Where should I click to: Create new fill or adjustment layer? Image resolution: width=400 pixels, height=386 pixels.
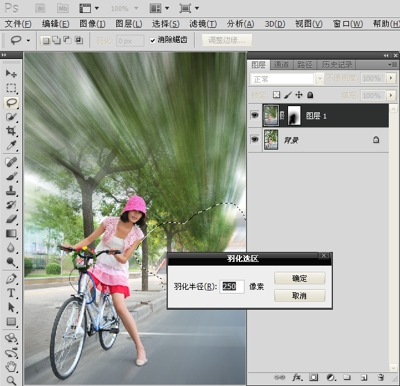coord(331,377)
